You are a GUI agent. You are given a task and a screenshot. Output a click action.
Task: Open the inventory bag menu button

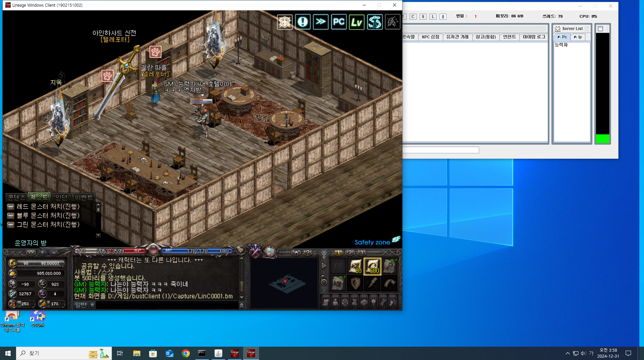coord(355,302)
